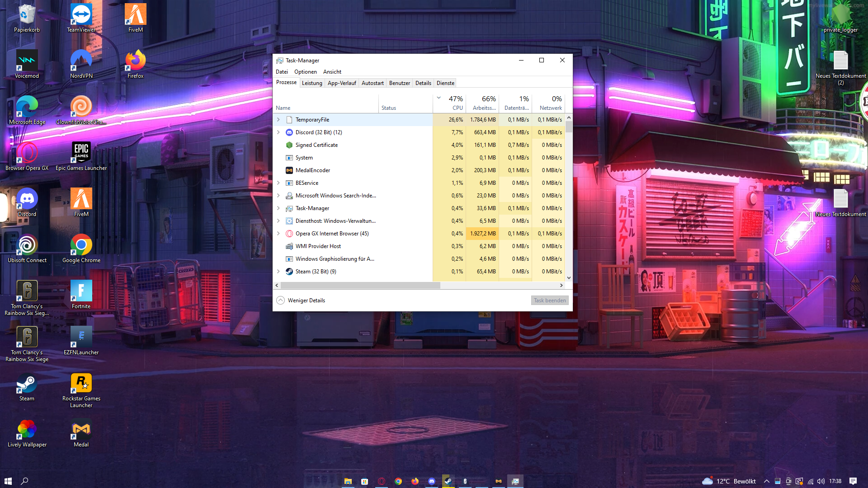The height and width of the screenshot is (488, 868).
Task: Open the Voicemod desktop shortcut
Action: pos(27,61)
